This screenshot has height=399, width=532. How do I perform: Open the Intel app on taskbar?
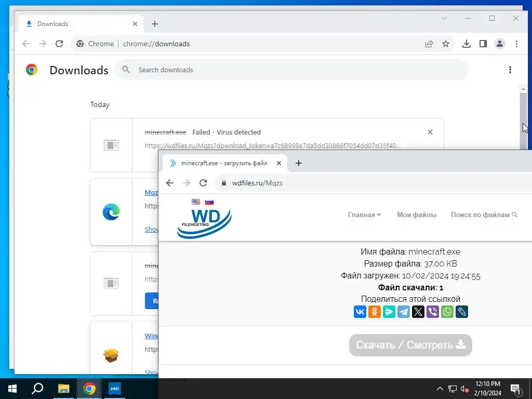115,389
